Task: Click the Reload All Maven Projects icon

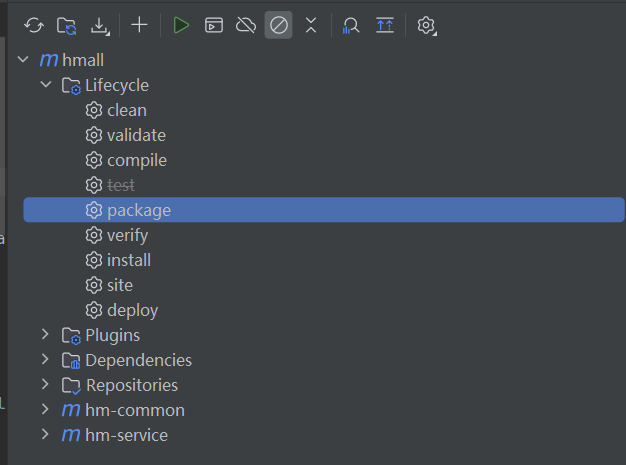Action: pos(34,26)
